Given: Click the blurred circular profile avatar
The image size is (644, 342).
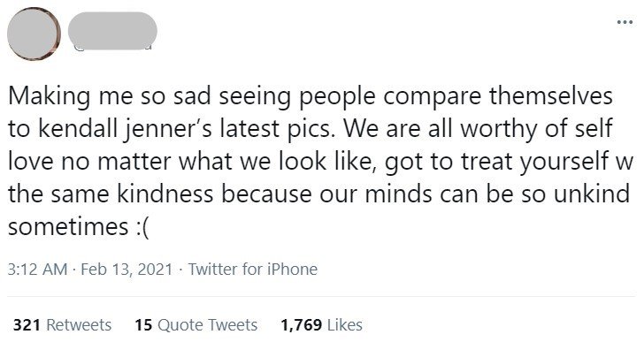Looking at the screenshot, I should coord(34,34).
